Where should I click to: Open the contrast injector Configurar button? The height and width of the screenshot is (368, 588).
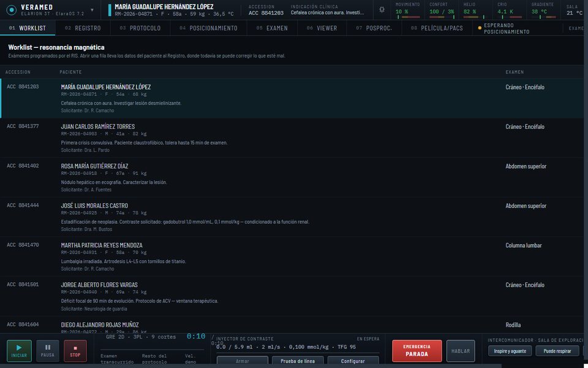(353, 361)
